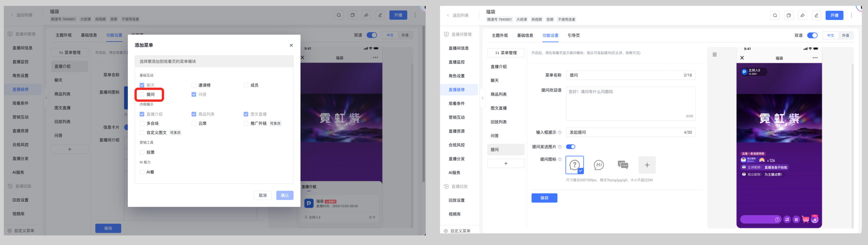
Task: Select the 提问 menu item below 问答 in right screenshot
Action: 506,149
